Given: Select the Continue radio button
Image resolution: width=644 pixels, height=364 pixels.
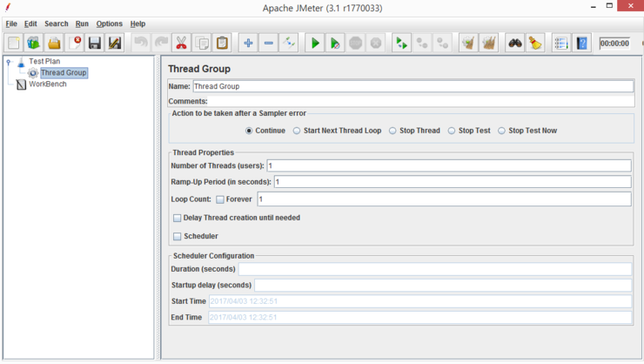Looking at the screenshot, I should point(249,131).
